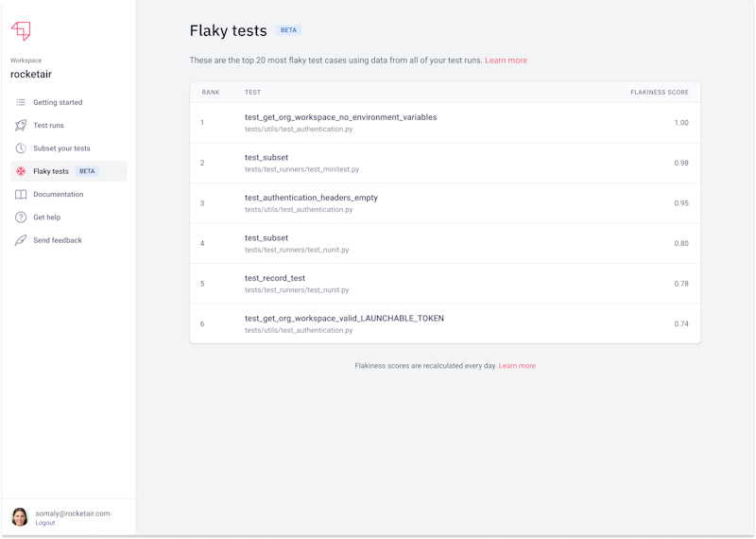
Task: Open test_get_org_workspace_valid_LAUNCHABLE_TOKEN entry
Action: pyautogui.click(x=344, y=319)
